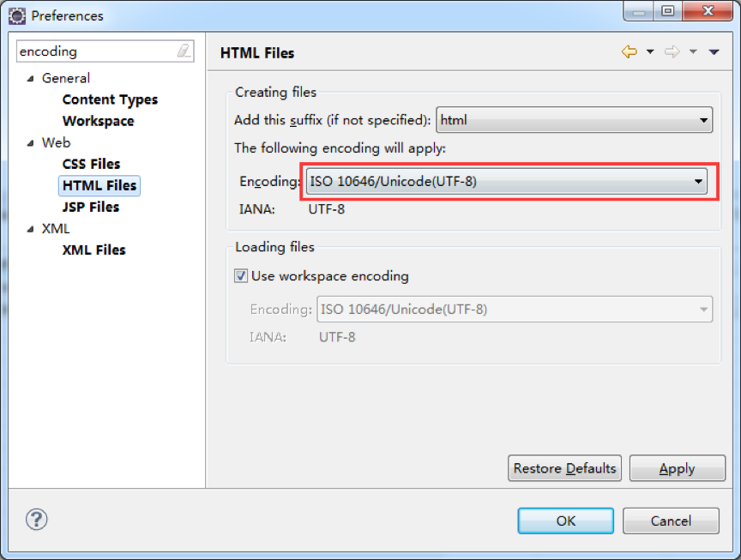Collapse the General tree node
Screen dimensions: 741x560
[x=31, y=78]
